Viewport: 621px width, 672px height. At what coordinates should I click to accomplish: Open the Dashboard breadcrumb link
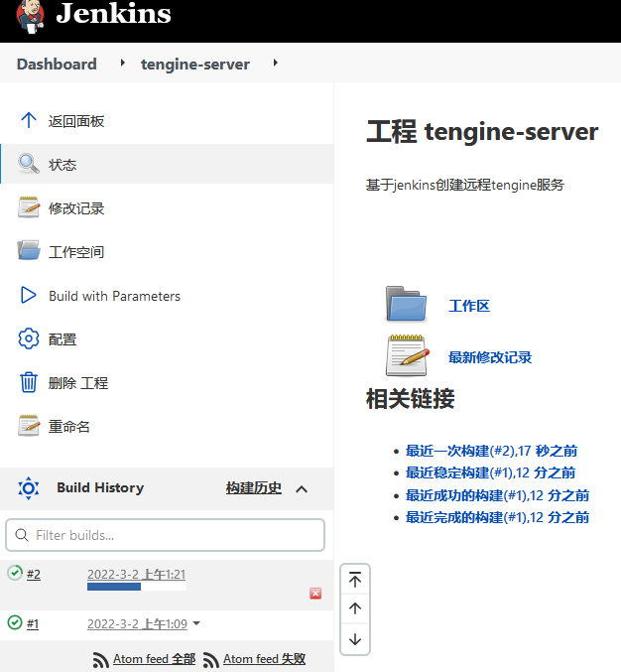(x=57, y=64)
